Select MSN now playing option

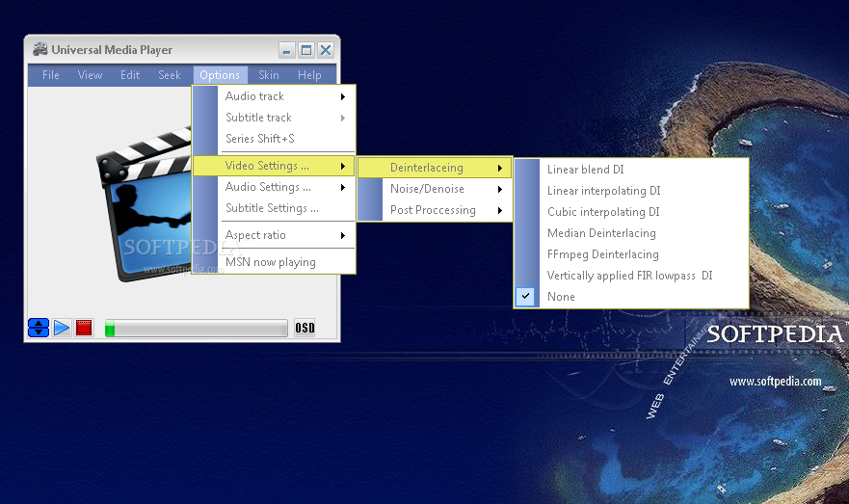274,262
